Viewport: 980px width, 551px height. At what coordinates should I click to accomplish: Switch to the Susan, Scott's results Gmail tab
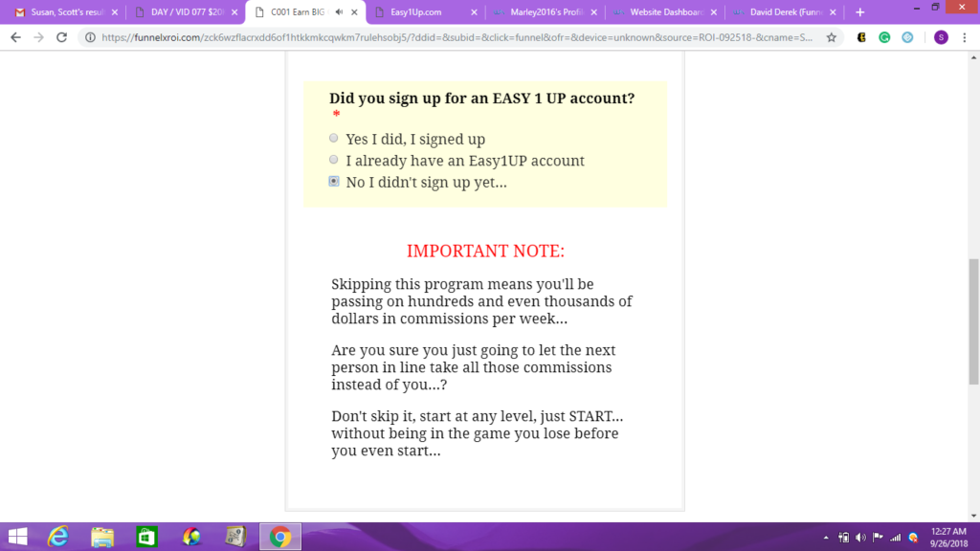[65, 11]
